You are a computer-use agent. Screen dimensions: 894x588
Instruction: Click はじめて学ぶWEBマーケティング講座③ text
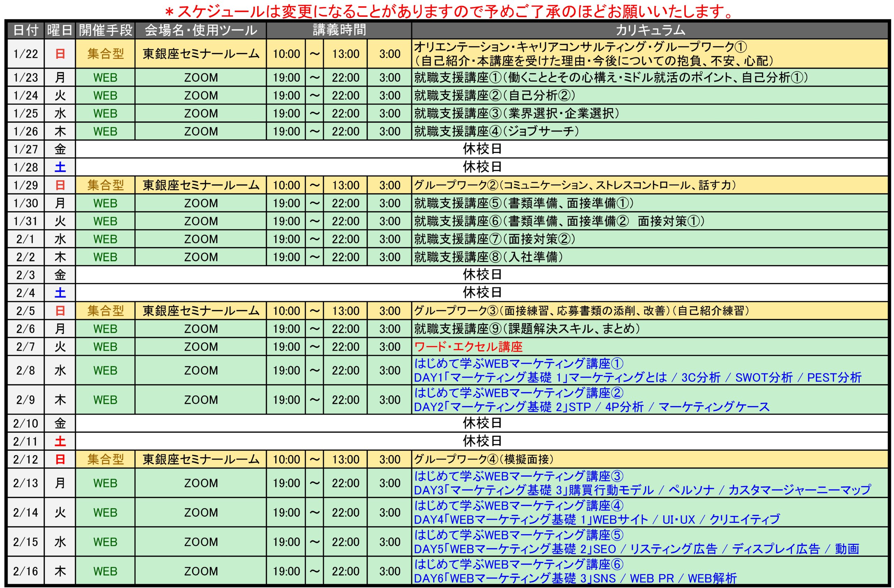[x=519, y=476]
